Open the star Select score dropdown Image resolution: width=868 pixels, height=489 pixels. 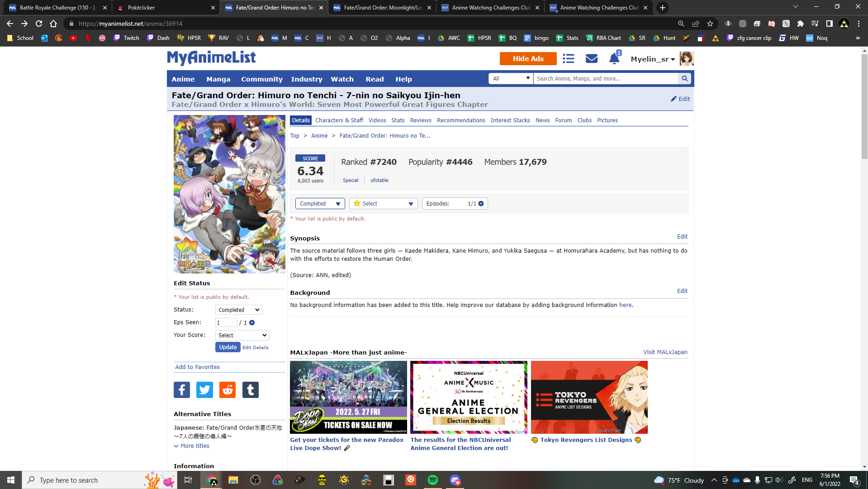point(384,204)
